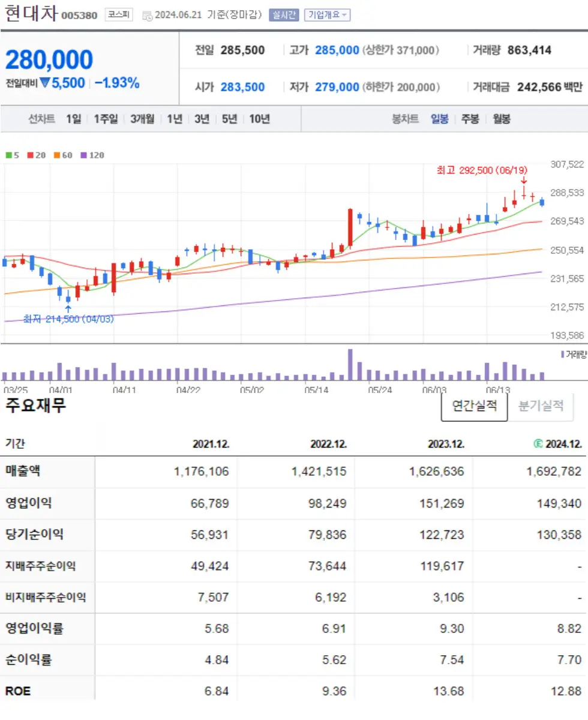The image size is (588, 720).
Task: Open the 기업개요 dropdown
Action: [x=327, y=15]
